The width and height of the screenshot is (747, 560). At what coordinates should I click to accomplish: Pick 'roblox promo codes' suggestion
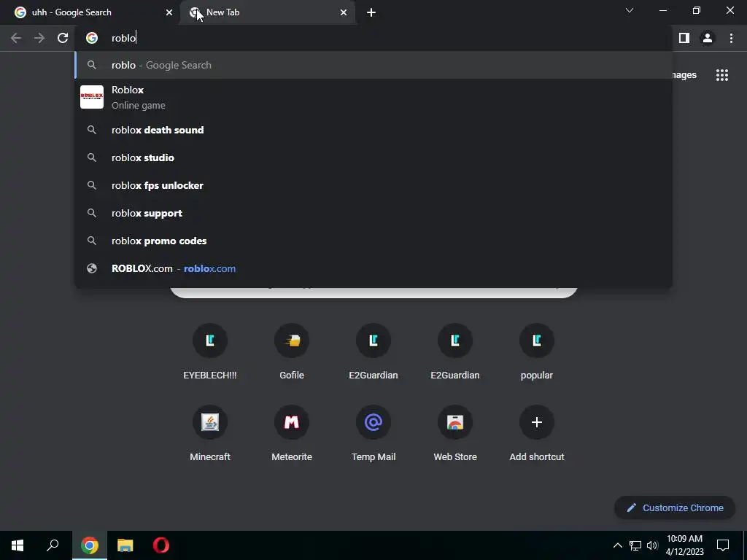coord(373,241)
